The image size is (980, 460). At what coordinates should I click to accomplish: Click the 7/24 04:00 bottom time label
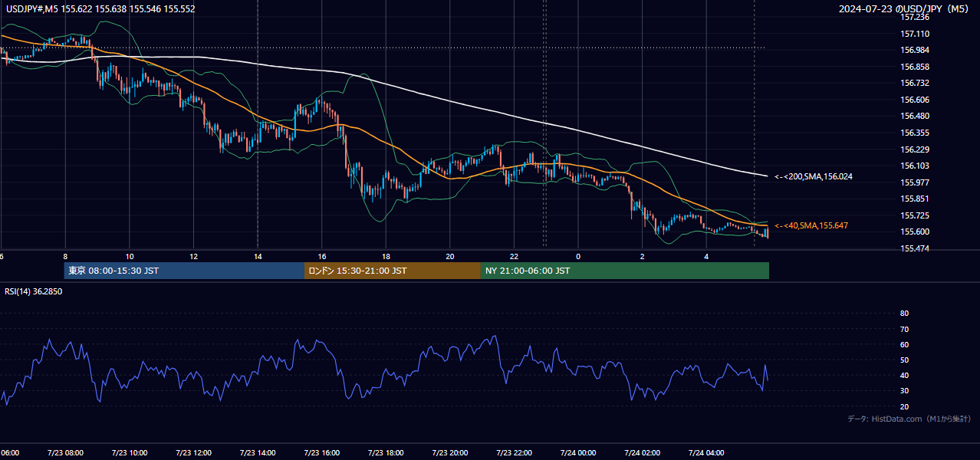[706, 452]
